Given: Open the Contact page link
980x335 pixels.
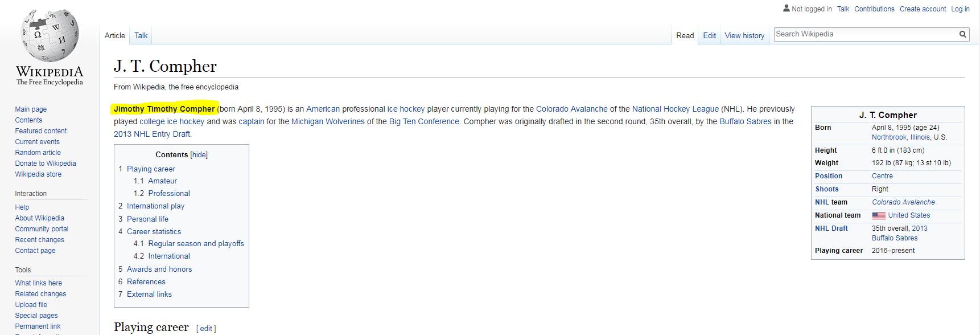Looking at the screenshot, I should [x=35, y=251].
